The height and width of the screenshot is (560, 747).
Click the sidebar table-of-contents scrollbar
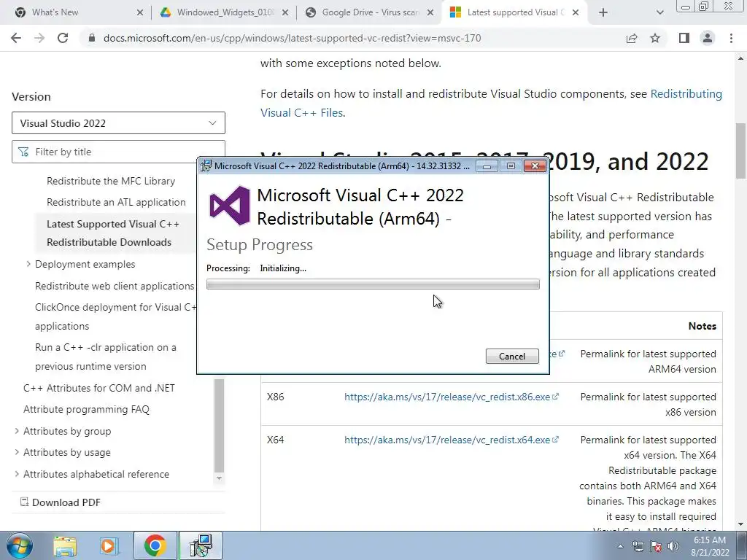point(219,425)
